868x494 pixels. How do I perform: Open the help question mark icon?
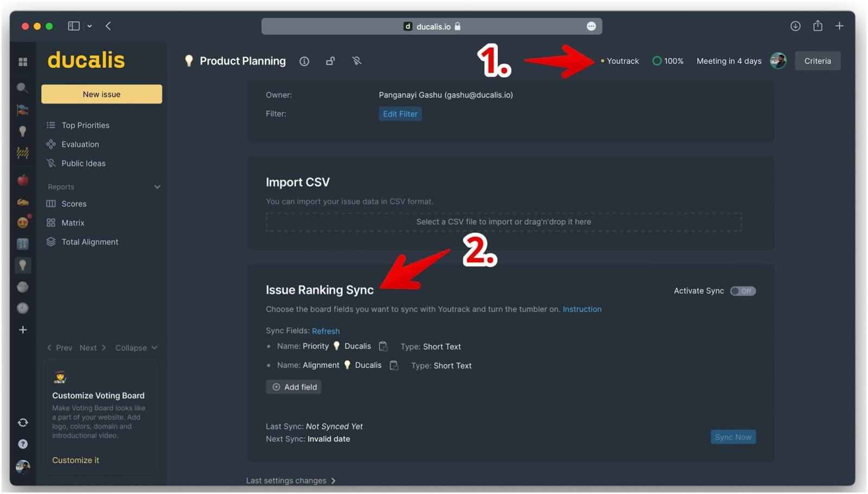[23, 444]
